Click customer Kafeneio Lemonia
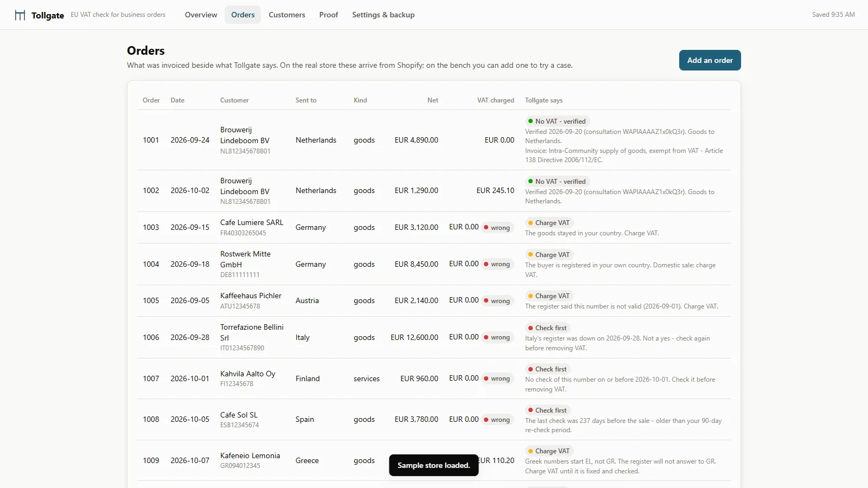Image resolution: width=868 pixels, height=488 pixels. tap(250, 455)
